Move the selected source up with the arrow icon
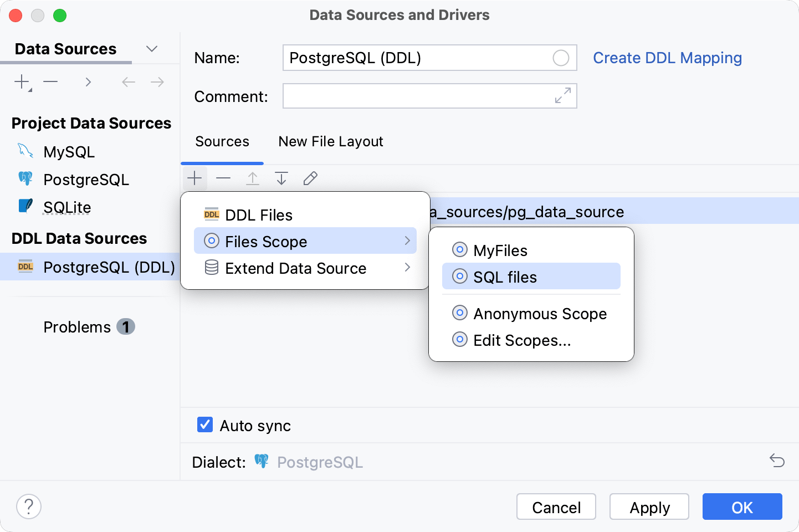799x532 pixels. coord(252,178)
